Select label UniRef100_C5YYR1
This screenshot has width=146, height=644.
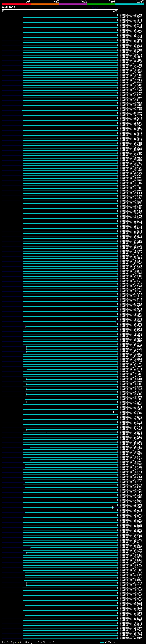[131, 409]
